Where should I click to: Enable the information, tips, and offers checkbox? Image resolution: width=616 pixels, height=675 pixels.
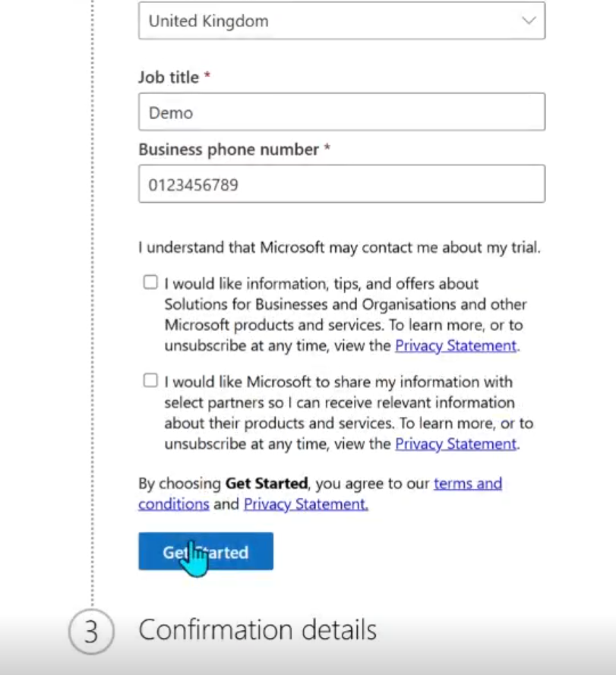click(x=150, y=282)
